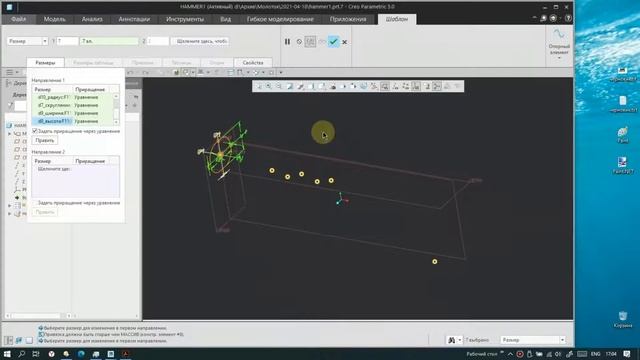Click the first icon at status bar left
Image resolution: width=640 pixels, height=360 pixels.
click(x=9, y=340)
